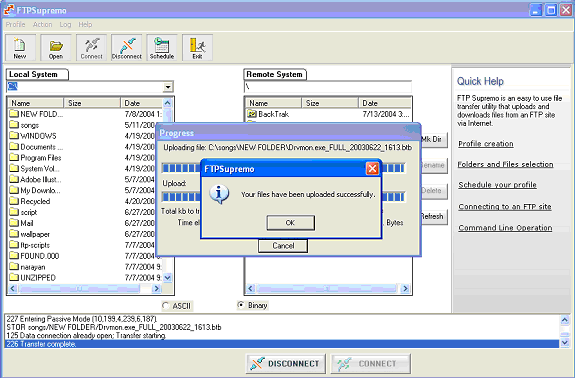Click the New profile toolbar icon
Viewport: 575px width, 378px height.
[x=20, y=48]
